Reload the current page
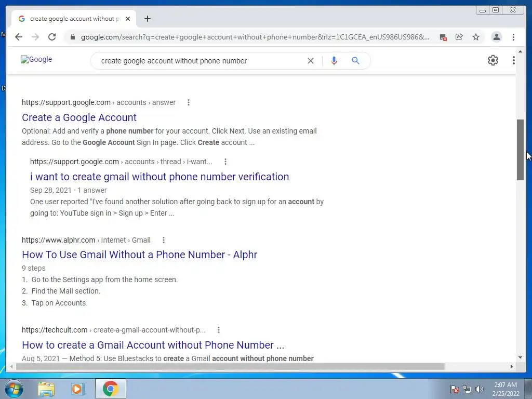Viewport: 532px width, 399px height. (x=52, y=37)
